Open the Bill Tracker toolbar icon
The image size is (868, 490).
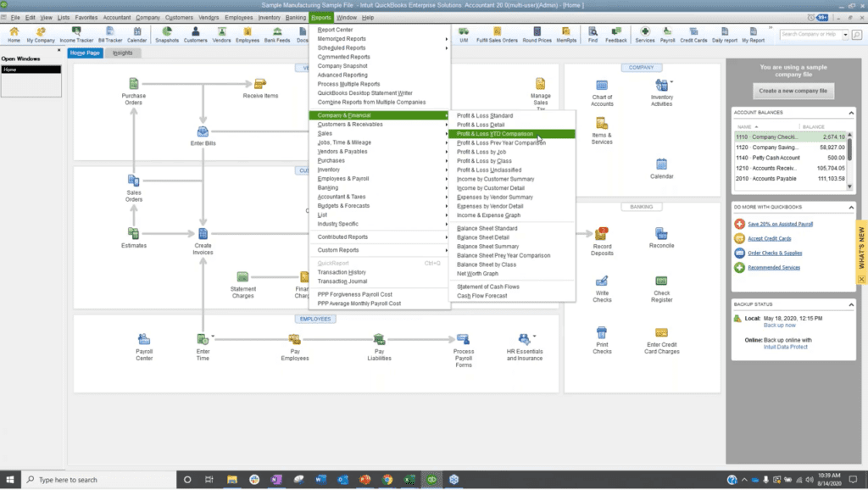click(x=110, y=34)
